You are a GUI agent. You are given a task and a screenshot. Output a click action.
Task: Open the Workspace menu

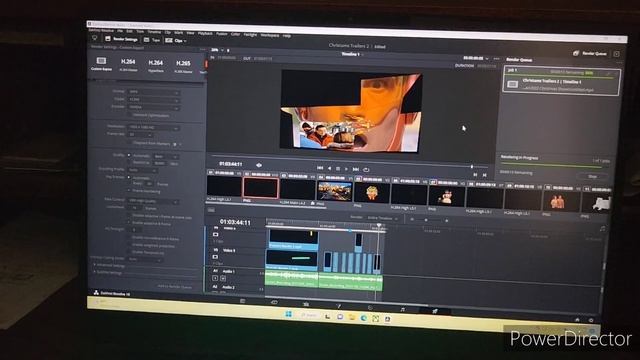pos(269,35)
